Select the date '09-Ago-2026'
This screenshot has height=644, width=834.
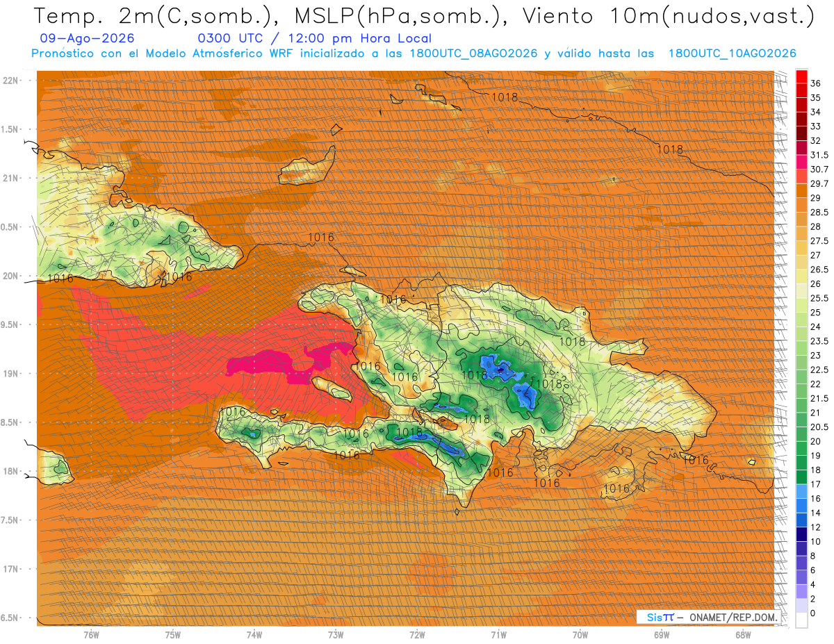[87, 39]
